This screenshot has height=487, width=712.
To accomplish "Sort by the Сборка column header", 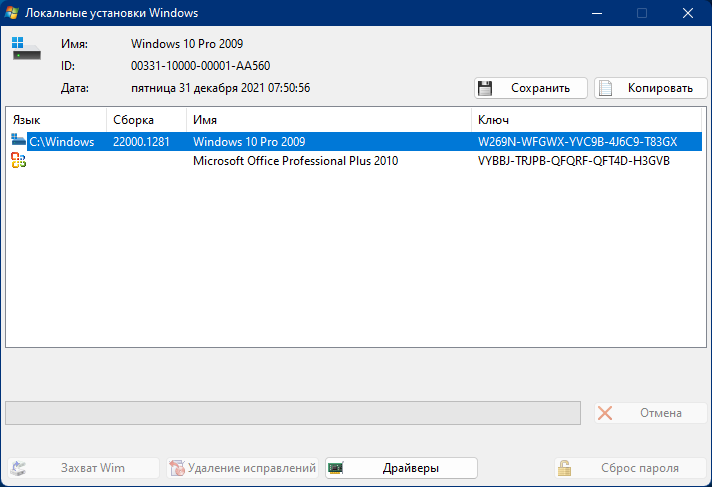I will [146, 120].
